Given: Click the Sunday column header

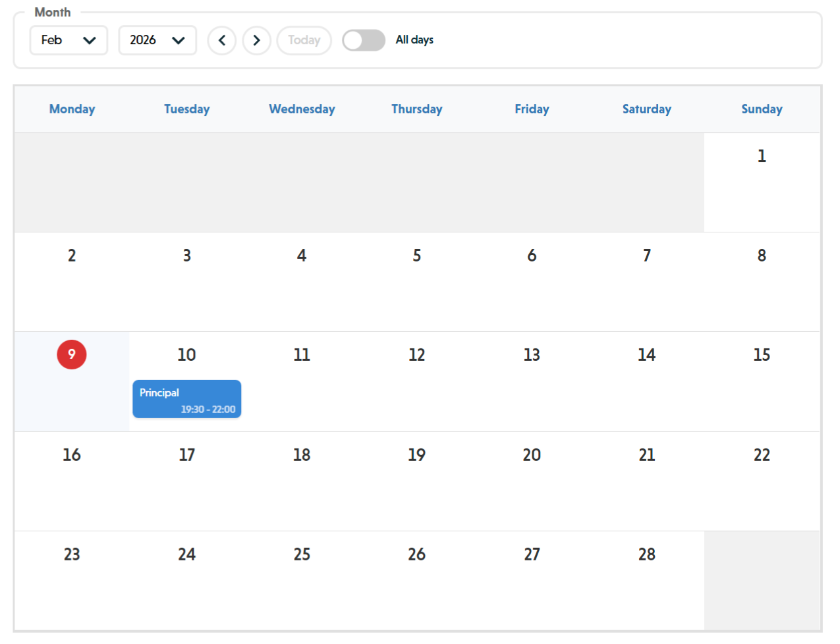Looking at the screenshot, I should click(762, 109).
